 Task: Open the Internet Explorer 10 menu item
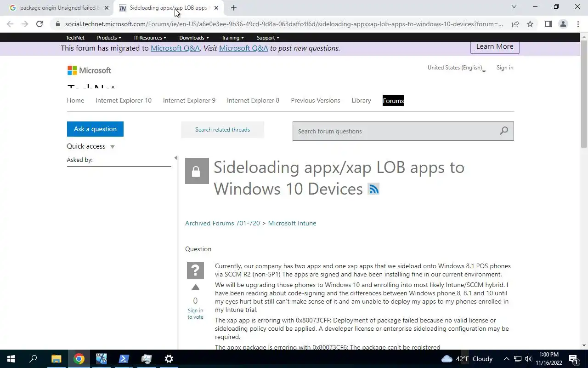tap(124, 100)
